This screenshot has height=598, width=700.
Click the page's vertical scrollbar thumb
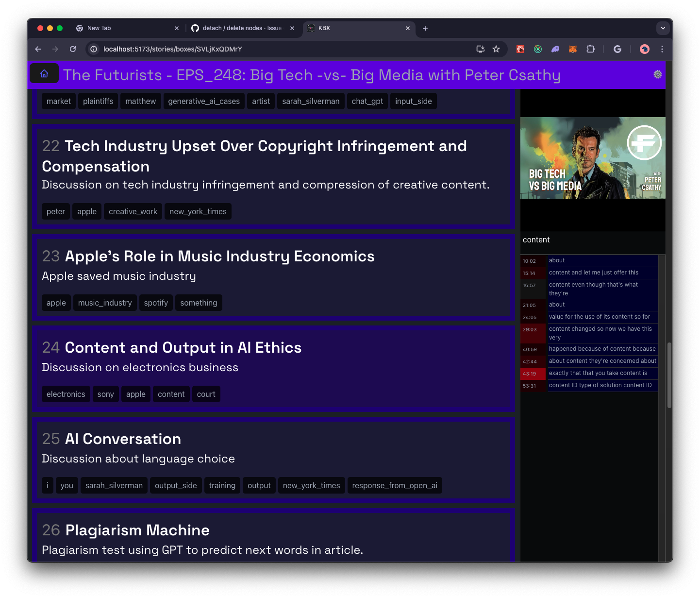click(x=669, y=375)
